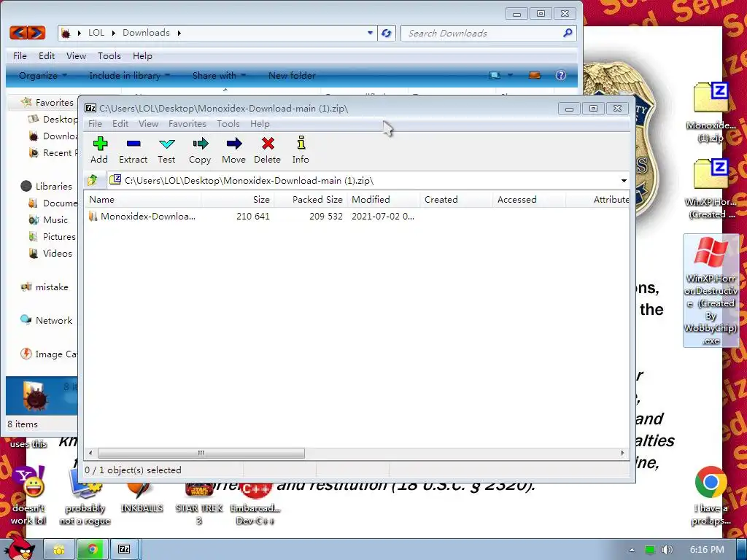Open Explorer help question mark icon

(x=561, y=75)
